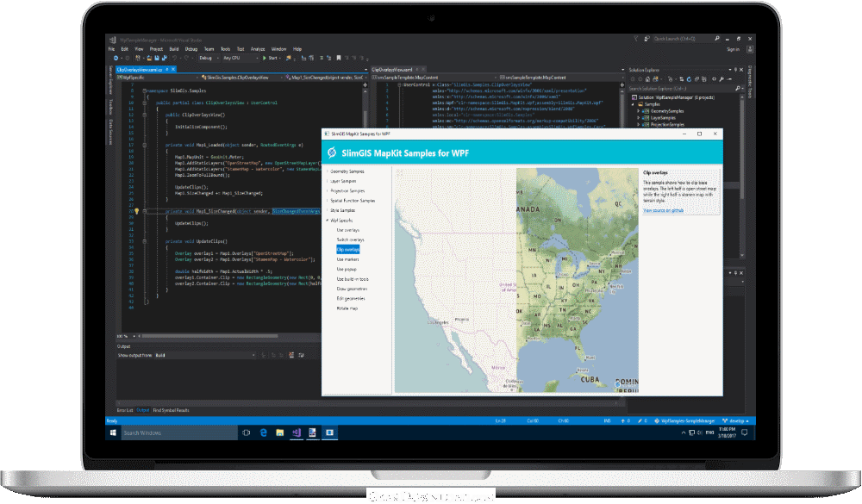Click the bookmark icon in the toolbar
862x504 pixels.
pos(339,58)
